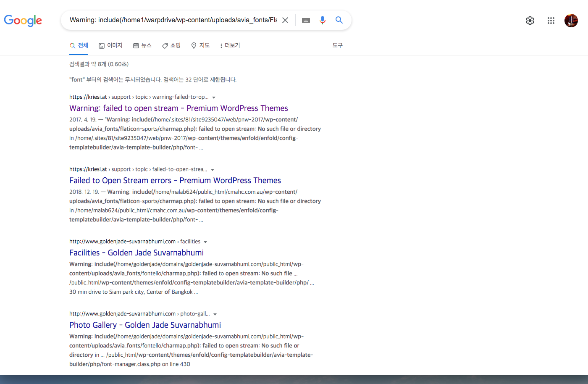
Task: Switch to the 지도 tab
Action: pos(200,45)
